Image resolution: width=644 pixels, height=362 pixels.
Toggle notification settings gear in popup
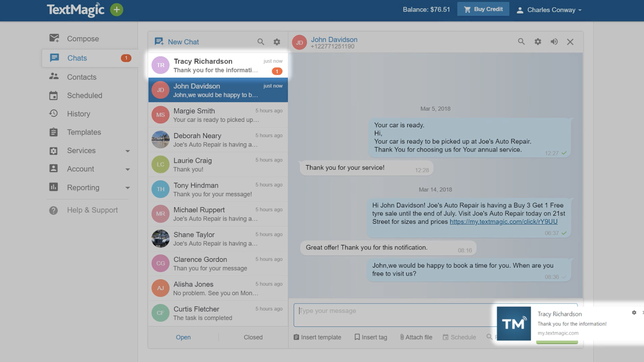[634, 312]
